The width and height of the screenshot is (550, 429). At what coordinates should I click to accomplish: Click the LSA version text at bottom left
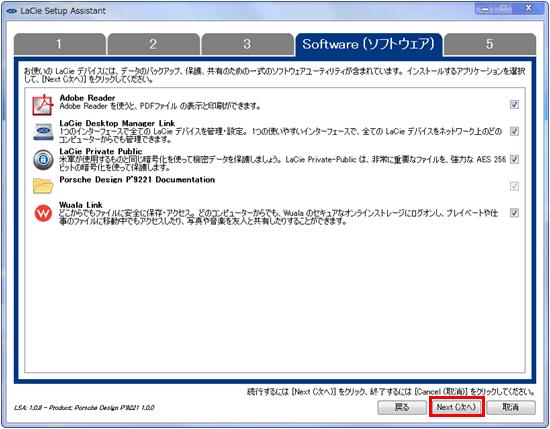pyautogui.click(x=84, y=408)
